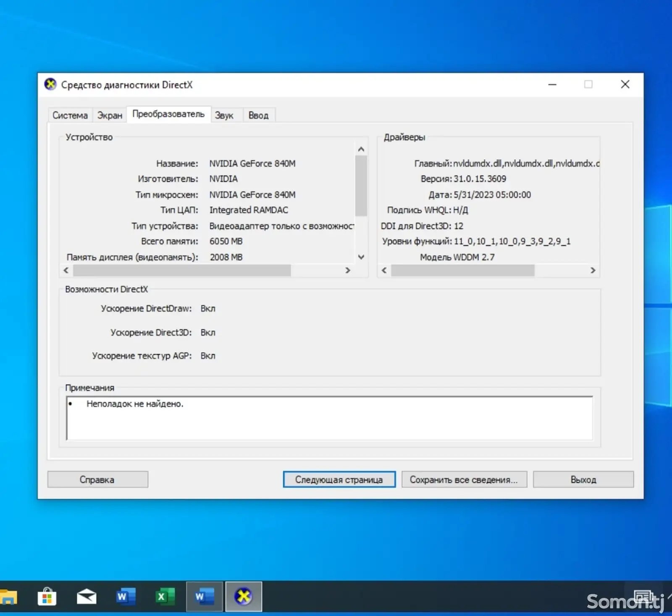Click the video memory value 2008 MB
Screen dimensions: 672x616
click(226, 257)
